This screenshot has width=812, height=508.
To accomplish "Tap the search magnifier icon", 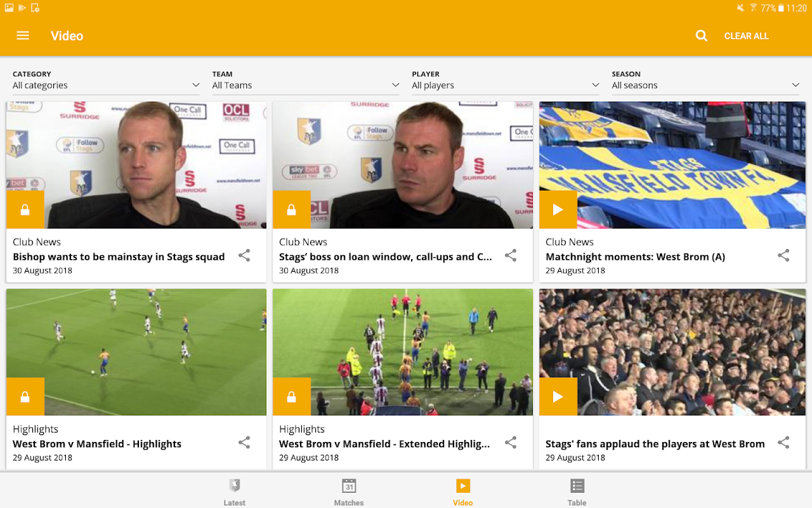I will coord(701,36).
